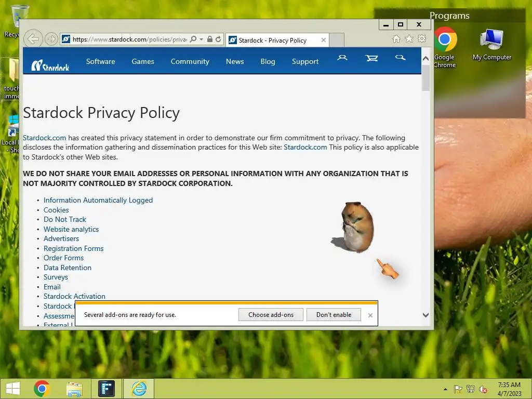This screenshot has width=532, height=399.
Task: Open Information Automatically Logged link
Action: point(98,200)
